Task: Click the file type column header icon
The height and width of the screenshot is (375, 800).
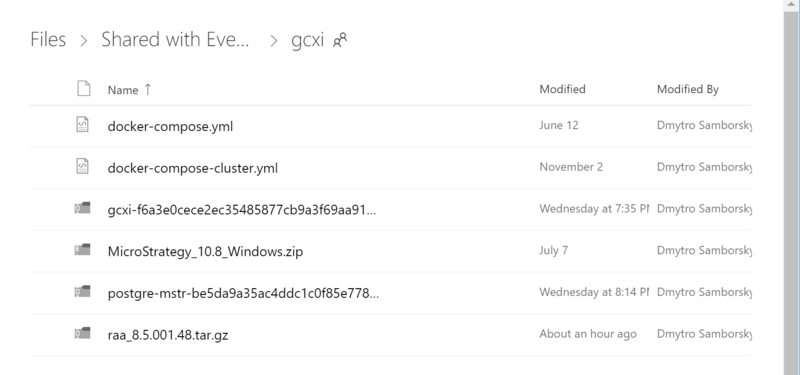Action: click(84, 88)
